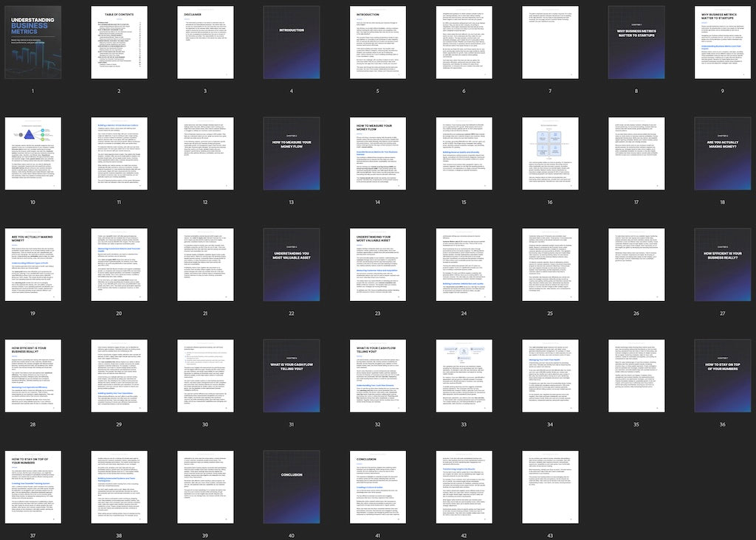This screenshot has height=540, width=756.
Task: Open the white Introduction text page 5
Action: (378, 43)
